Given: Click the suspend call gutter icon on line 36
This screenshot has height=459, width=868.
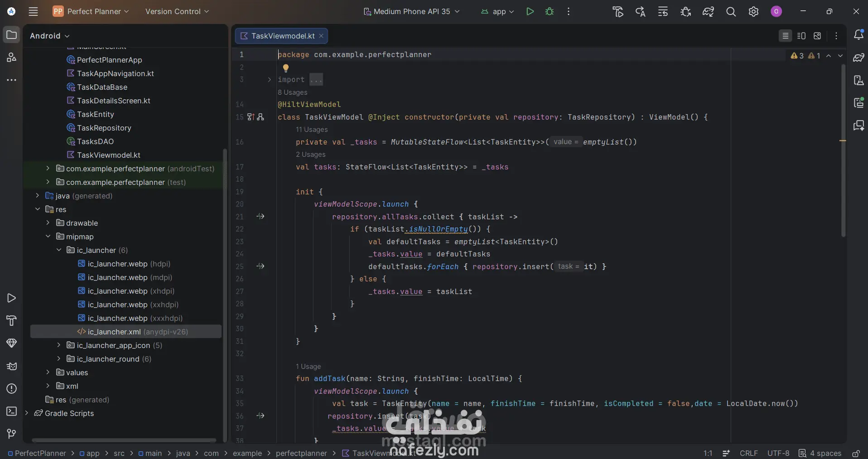Looking at the screenshot, I should click(x=260, y=416).
